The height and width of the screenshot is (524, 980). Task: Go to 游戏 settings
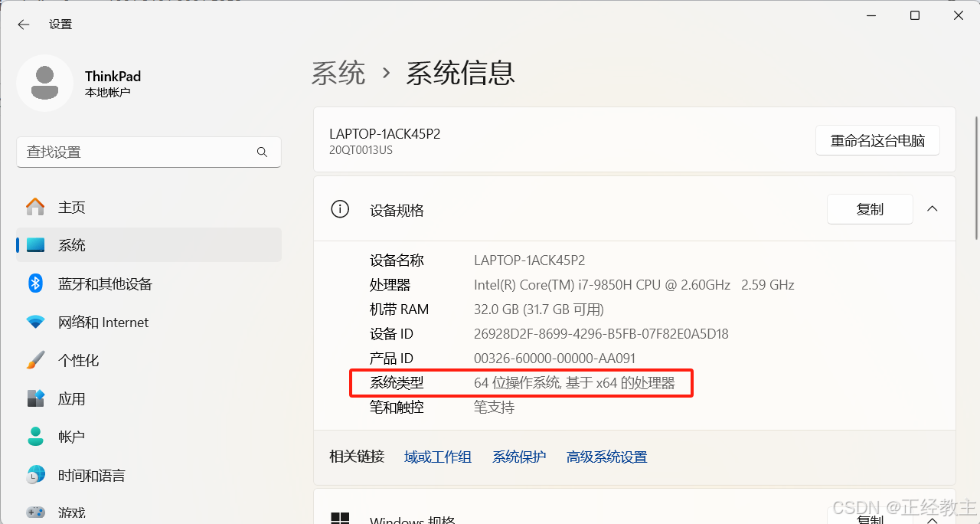tap(71, 513)
